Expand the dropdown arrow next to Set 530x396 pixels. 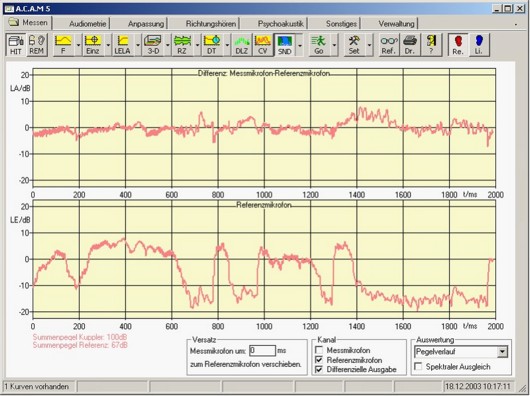point(369,45)
